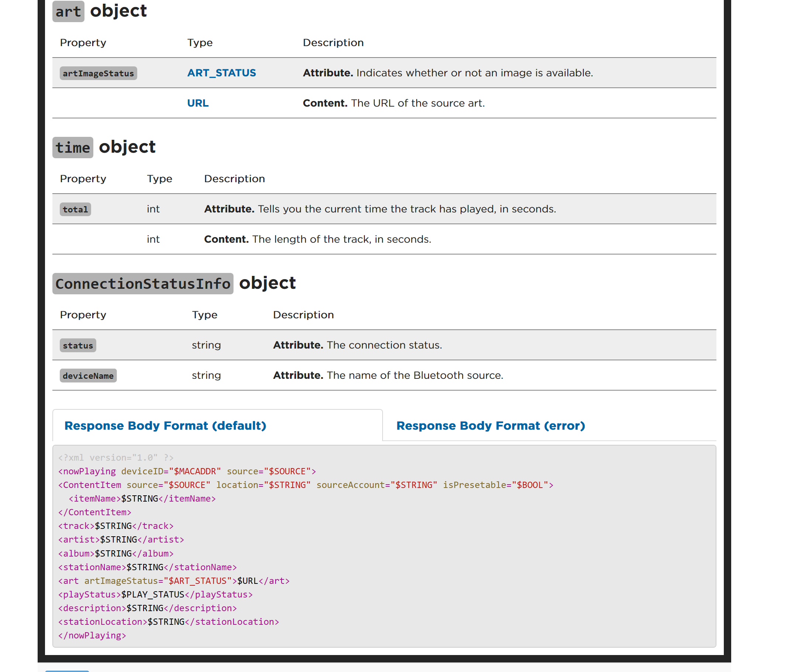Click the status property tag
Screen dimensions: 788x672
(x=77, y=346)
